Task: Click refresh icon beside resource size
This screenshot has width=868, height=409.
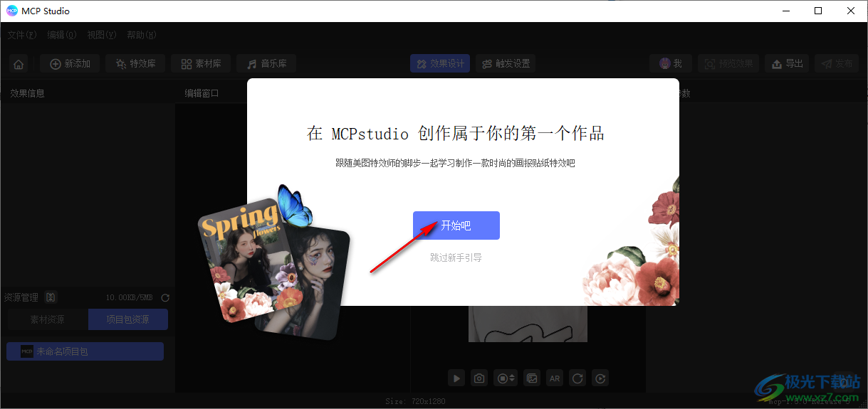Action: (x=165, y=297)
